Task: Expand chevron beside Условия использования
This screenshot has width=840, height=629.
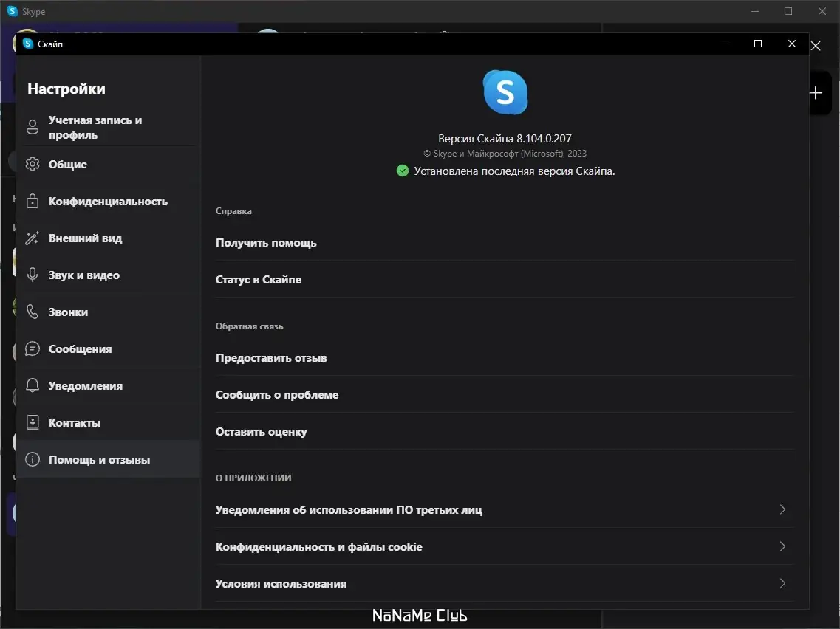Action: tap(782, 583)
